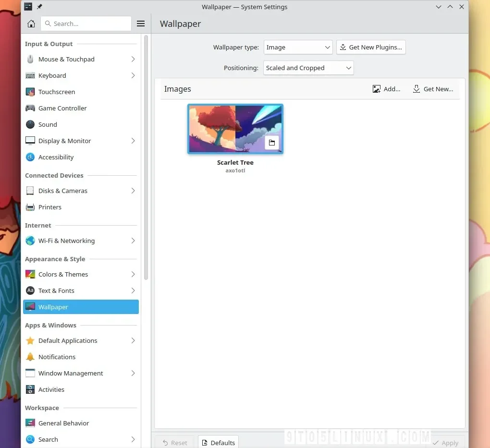Open the Activities settings
The image size is (490, 448).
[x=81, y=389]
